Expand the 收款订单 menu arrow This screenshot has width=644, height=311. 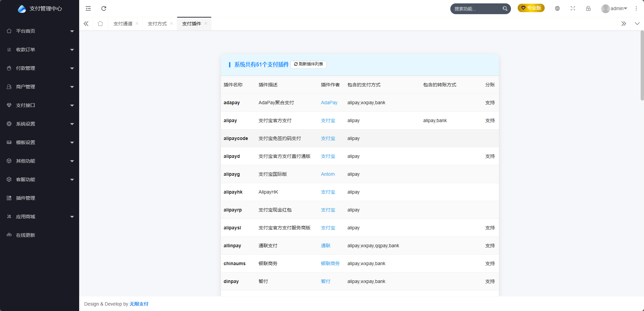[x=72, y=50]
